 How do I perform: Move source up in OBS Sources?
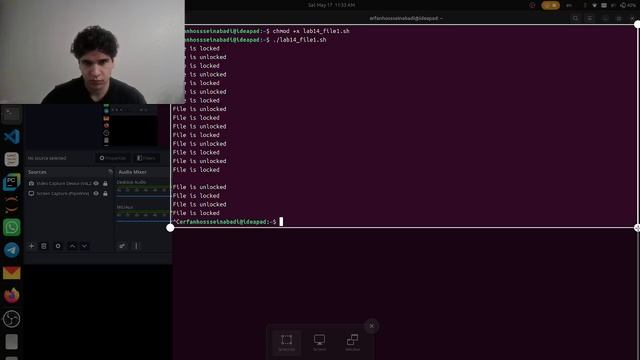point(72,246)
